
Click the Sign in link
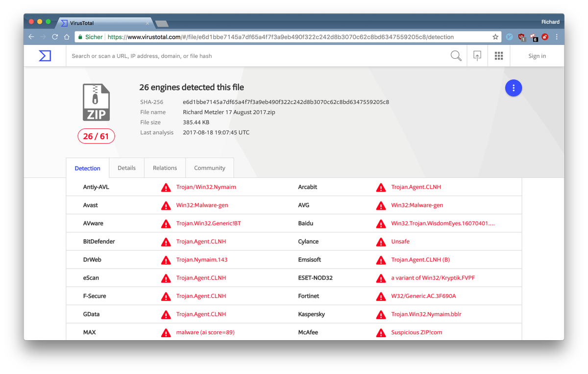point(537,56)
